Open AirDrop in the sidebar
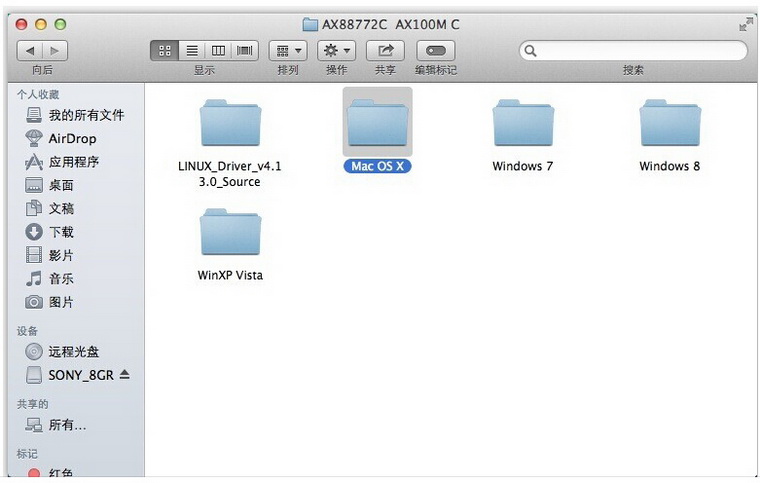This screenshot has height=483, width=760. click(x=72, y=139)
